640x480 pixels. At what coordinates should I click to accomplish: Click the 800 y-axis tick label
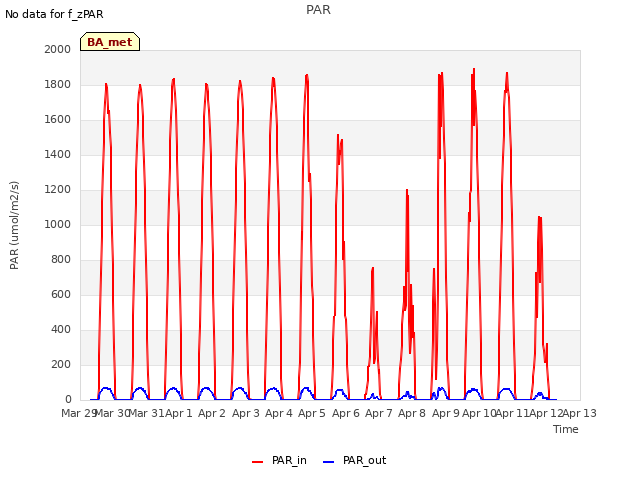tap(61, 260)
